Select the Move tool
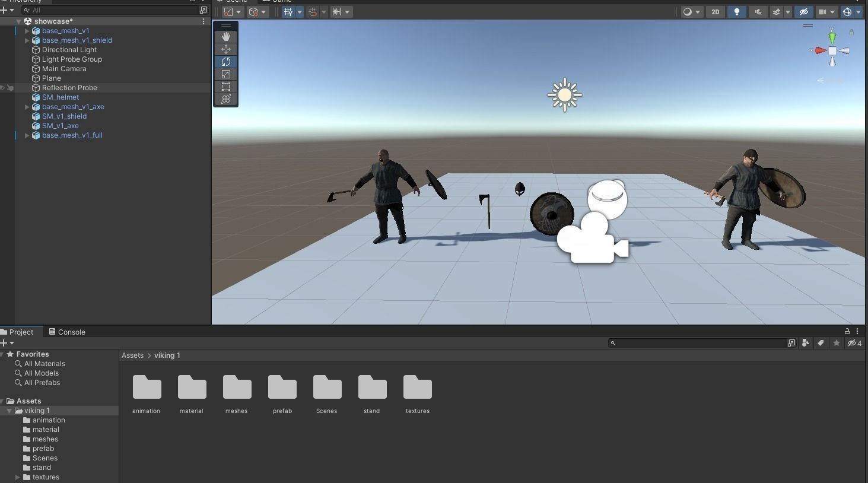This screenshot has height=483, width=868. (225, 49)
